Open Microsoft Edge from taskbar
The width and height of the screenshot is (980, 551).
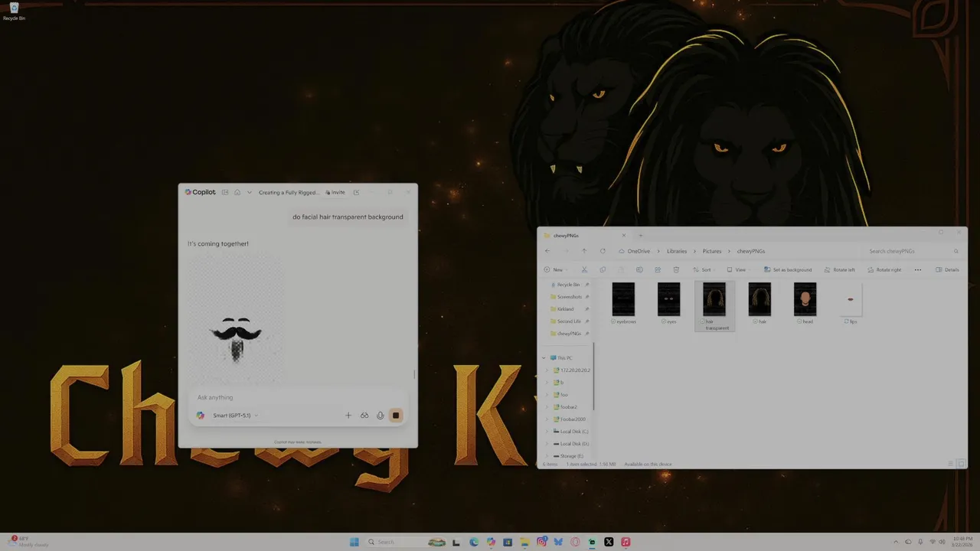[x=474, y=542]
